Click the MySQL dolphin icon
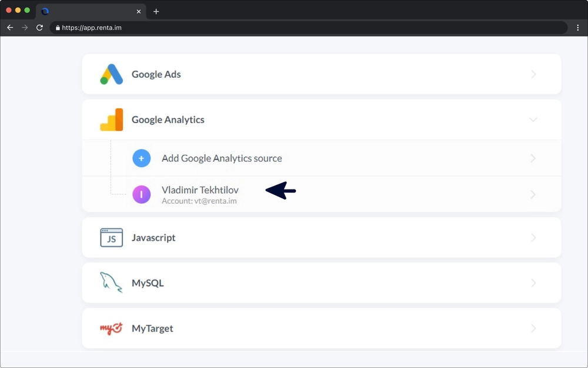 (x=111, y=283)
